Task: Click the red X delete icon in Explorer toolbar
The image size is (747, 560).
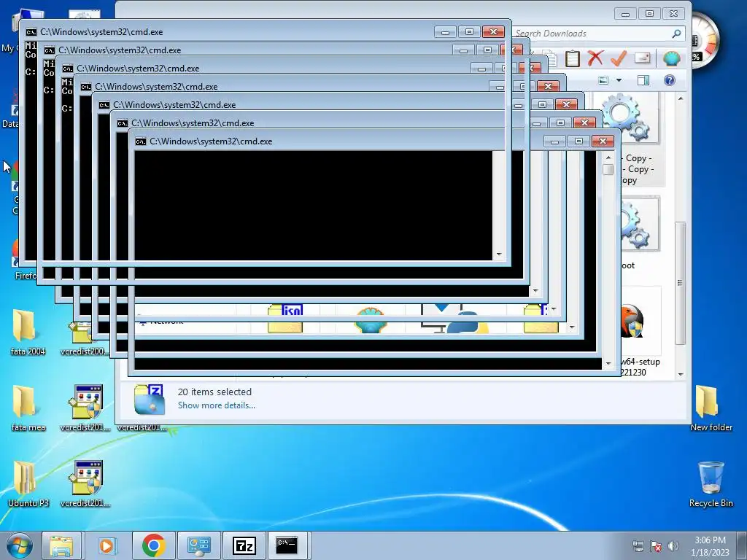Action: click(x=595, y=58)
